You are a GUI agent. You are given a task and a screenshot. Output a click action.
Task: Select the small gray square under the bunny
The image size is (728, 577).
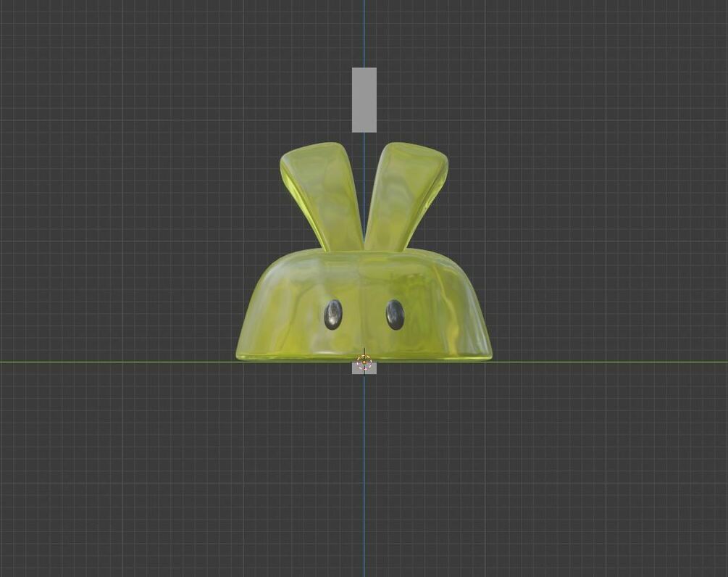pos(364,368)
